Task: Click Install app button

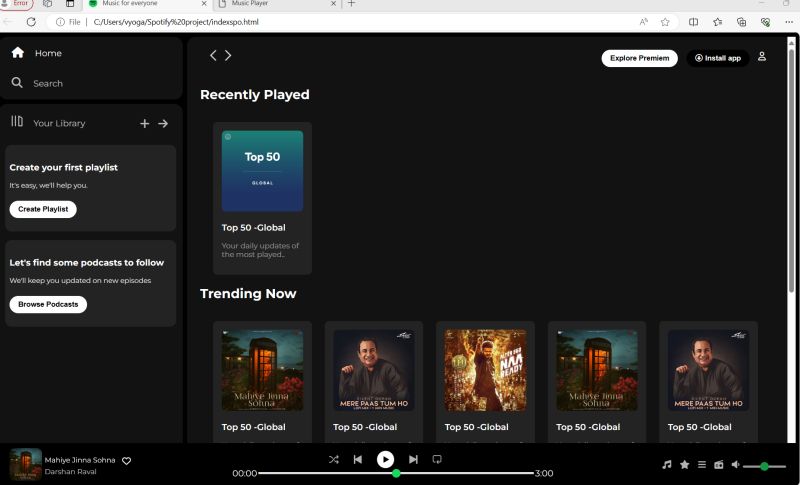Action: click(x=717, y=58)
